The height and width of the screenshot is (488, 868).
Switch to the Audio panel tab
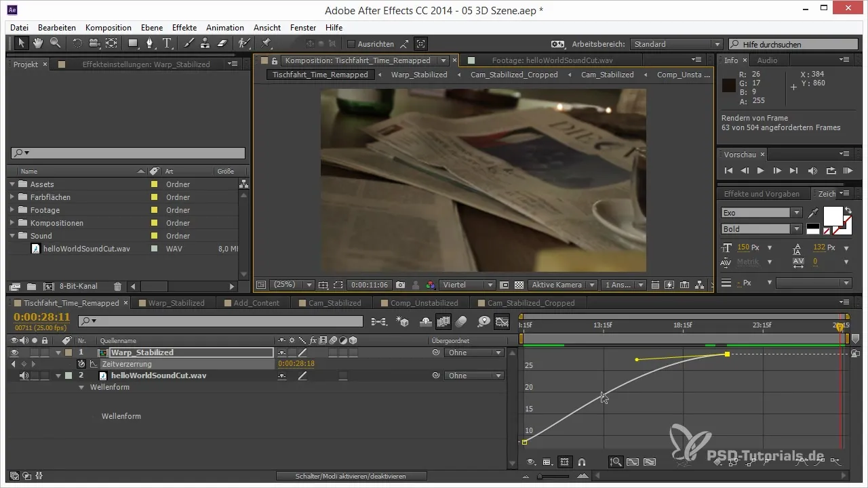click(767, 60)
